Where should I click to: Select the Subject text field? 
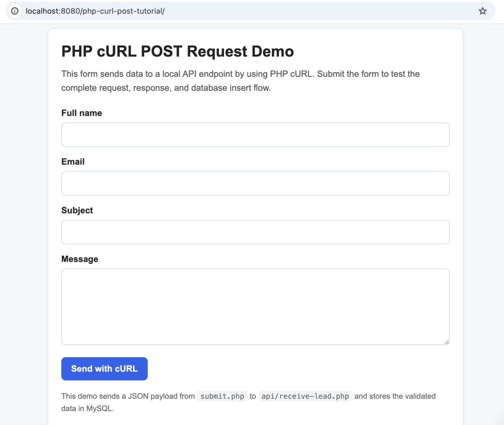tap(255, 232)
